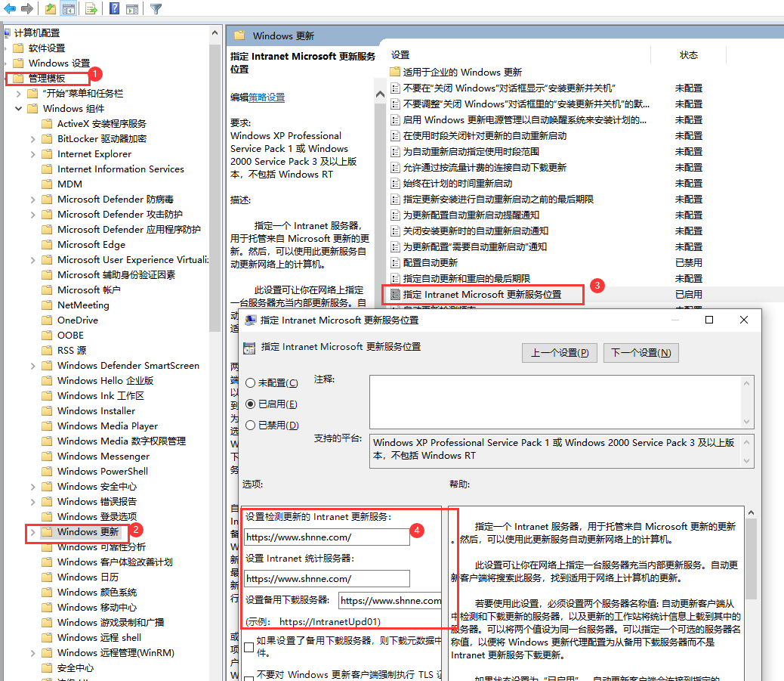The height and width of the screenshot is (681, 784).
Task: Toggle the show/hide console tree icon
Action: click(69, 8)
